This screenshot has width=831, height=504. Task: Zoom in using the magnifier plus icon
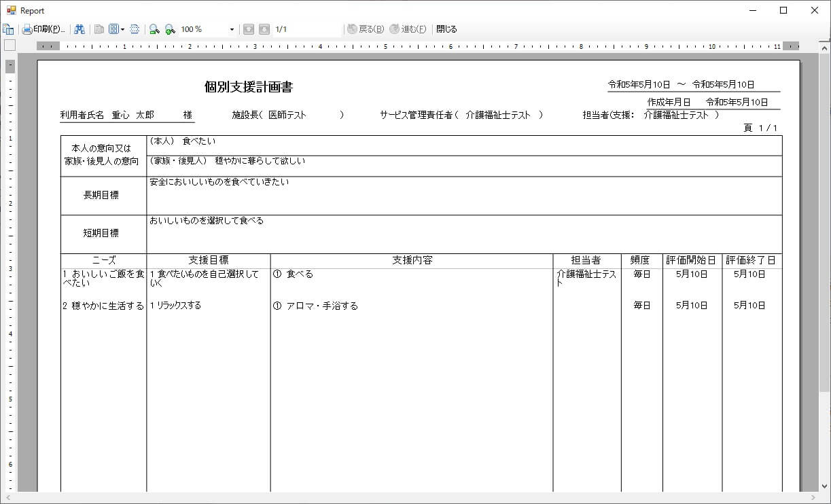(169, 29)
